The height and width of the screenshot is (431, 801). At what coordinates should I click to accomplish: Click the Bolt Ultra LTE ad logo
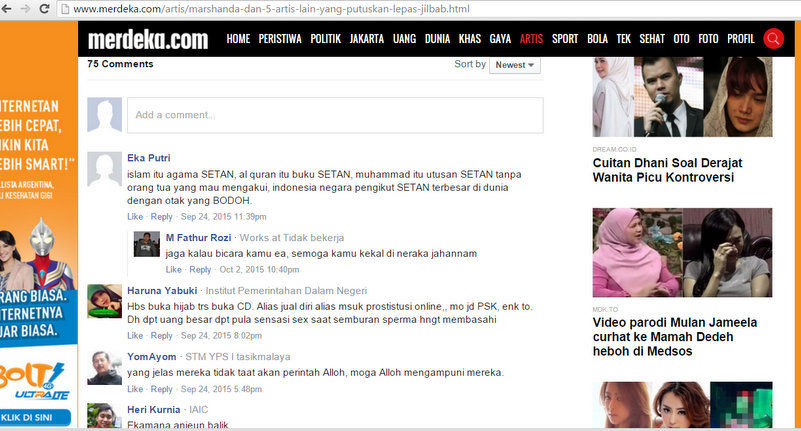tap(34, 381)
